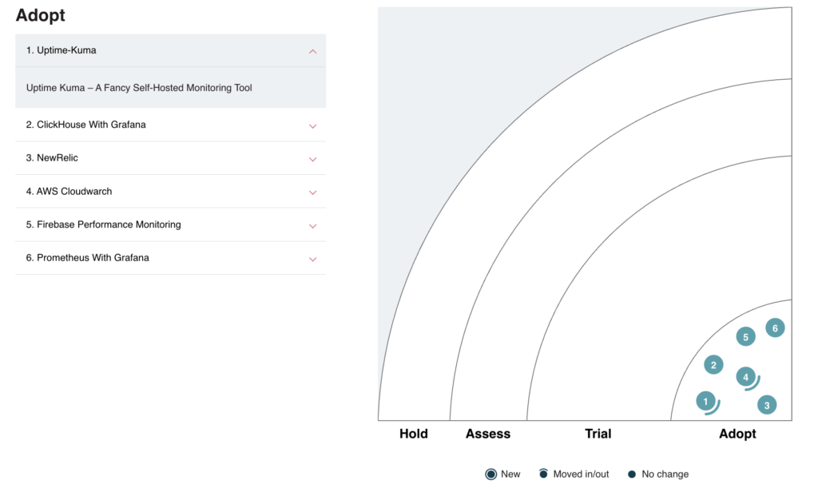
Task: Expand the ClickHouse With Grafana chevron
Action: pyautogui.click(x=312, y=125)
